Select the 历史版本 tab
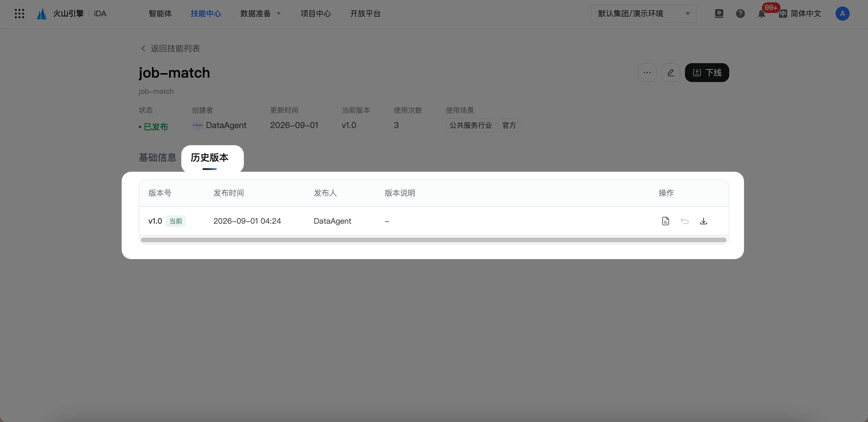Image resolution: width=868 pixels, height=422 pixels. [x=210, y=157]
